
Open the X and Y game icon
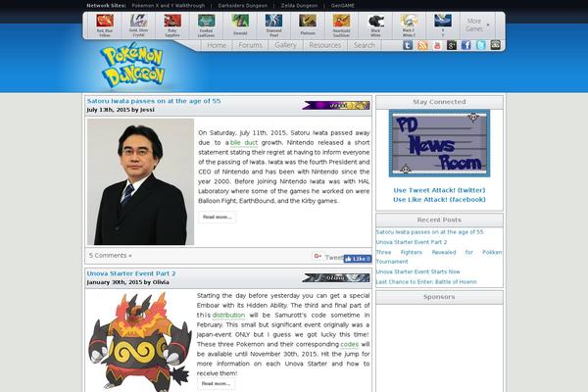point(443,25)
